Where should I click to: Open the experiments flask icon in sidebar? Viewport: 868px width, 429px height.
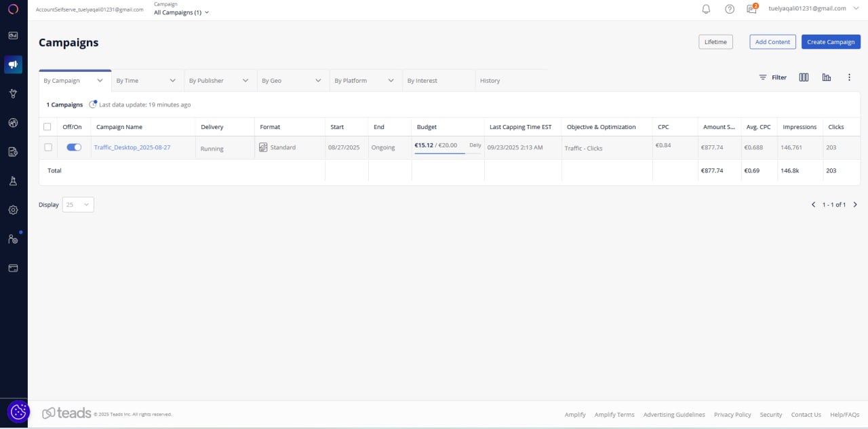[13, 181]
